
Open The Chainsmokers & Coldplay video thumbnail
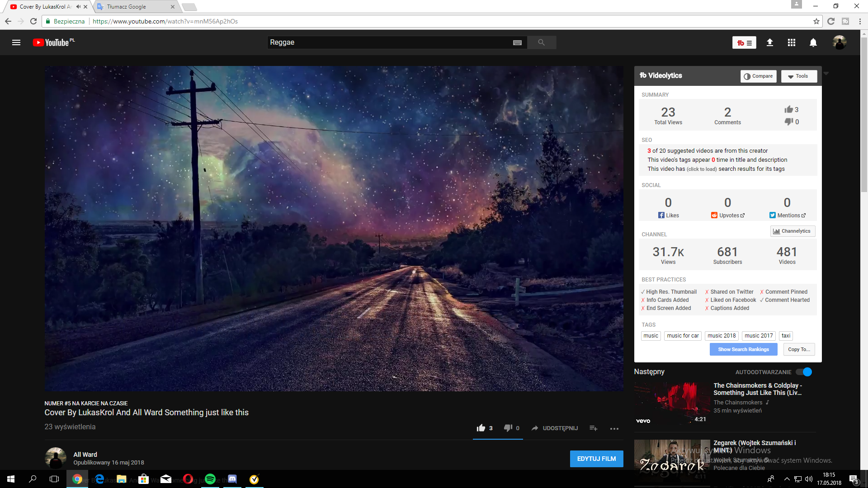tap(672, 403)
